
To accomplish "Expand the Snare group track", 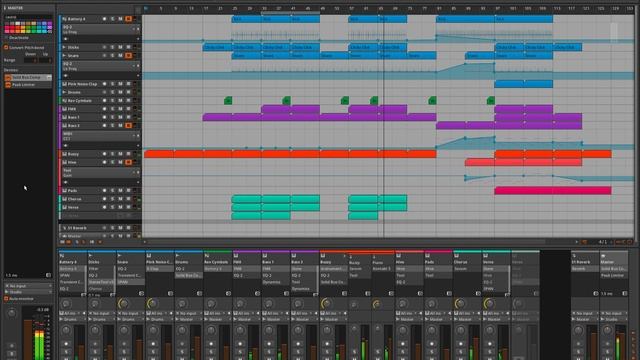I will pos(64,56).
